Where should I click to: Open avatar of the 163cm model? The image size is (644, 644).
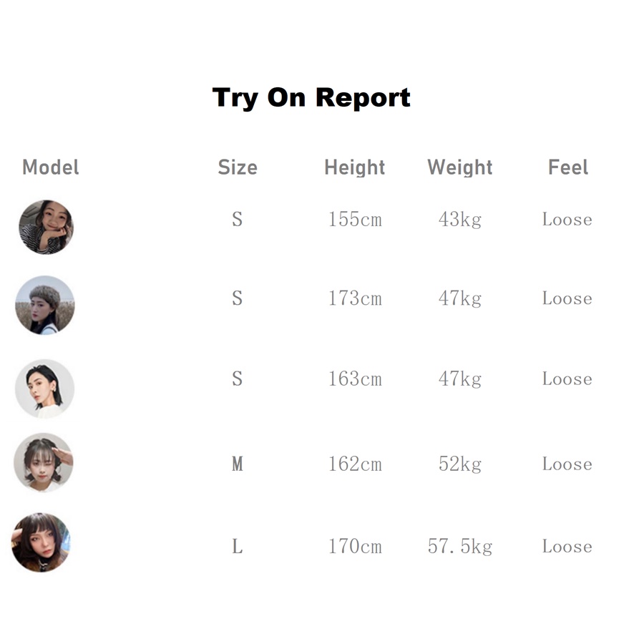click(45, 389)
